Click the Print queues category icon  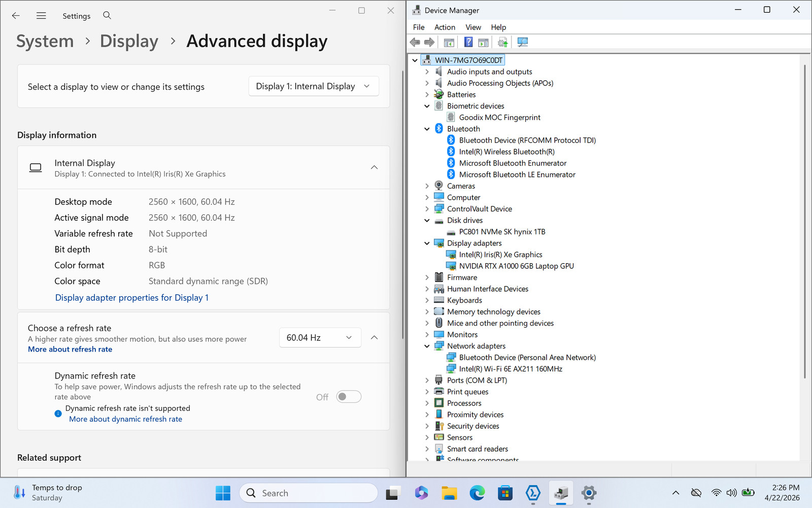click(439, 392)
